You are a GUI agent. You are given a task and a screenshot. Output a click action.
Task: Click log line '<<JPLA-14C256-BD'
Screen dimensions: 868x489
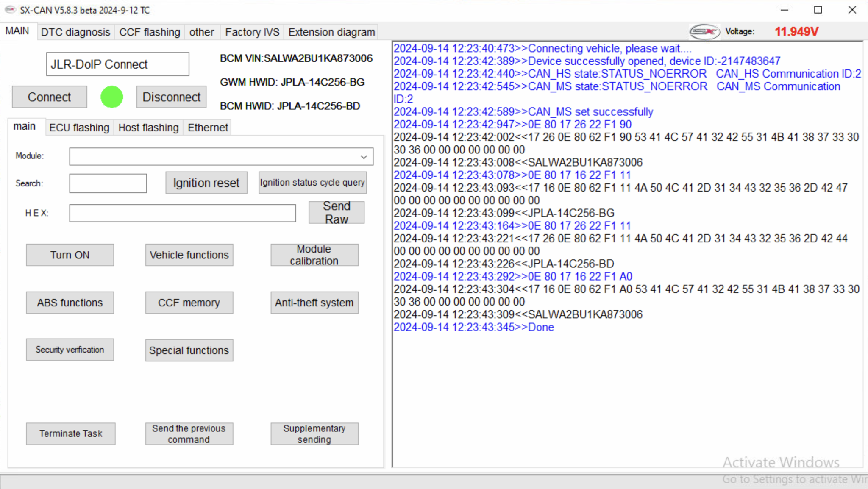(x=504, y=264)
